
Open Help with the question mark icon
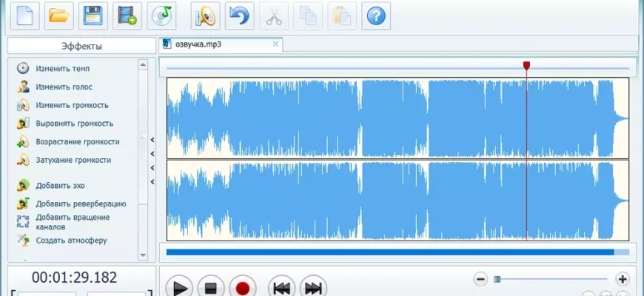[x=377, y=15]
